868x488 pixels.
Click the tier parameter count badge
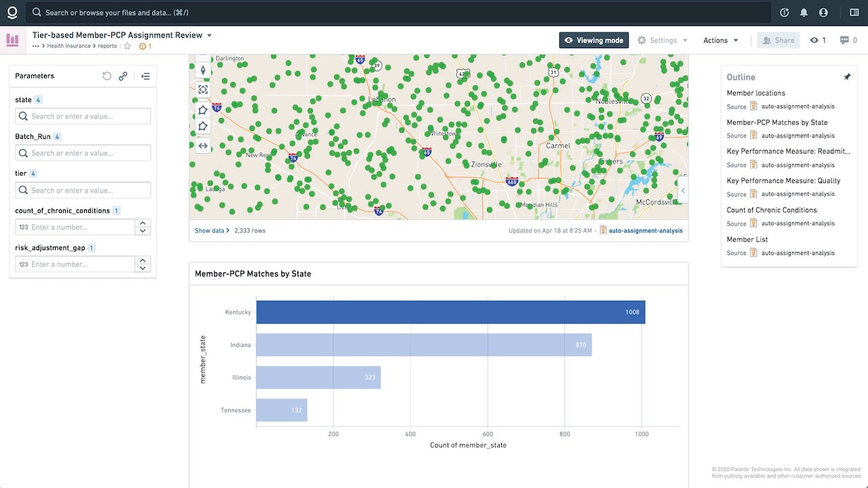(x=33, y=174)
